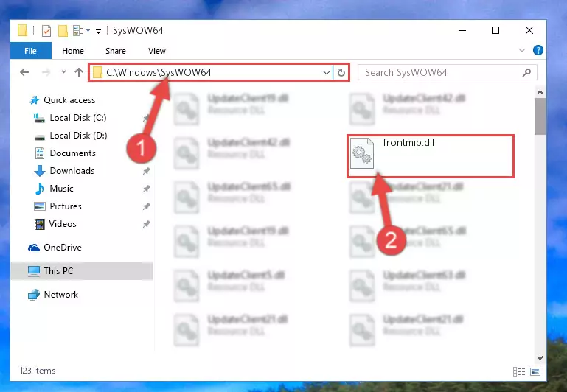Click the view layout icon in title bar
Screen dimensions: 567x392
(x=79, y=31)
